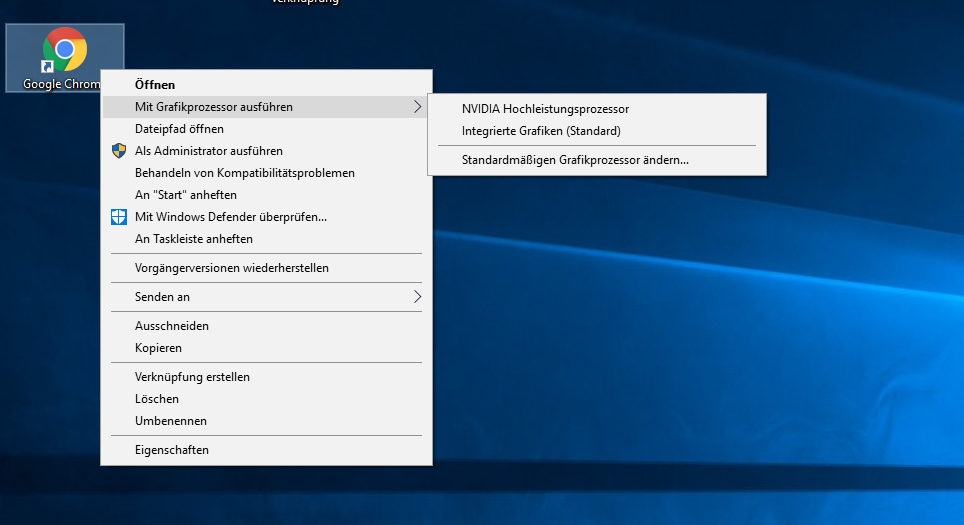The width and height of the screenshot is (964, 525).
Task: Select Ausschneiden in context menu
Action: pos(266,326)
